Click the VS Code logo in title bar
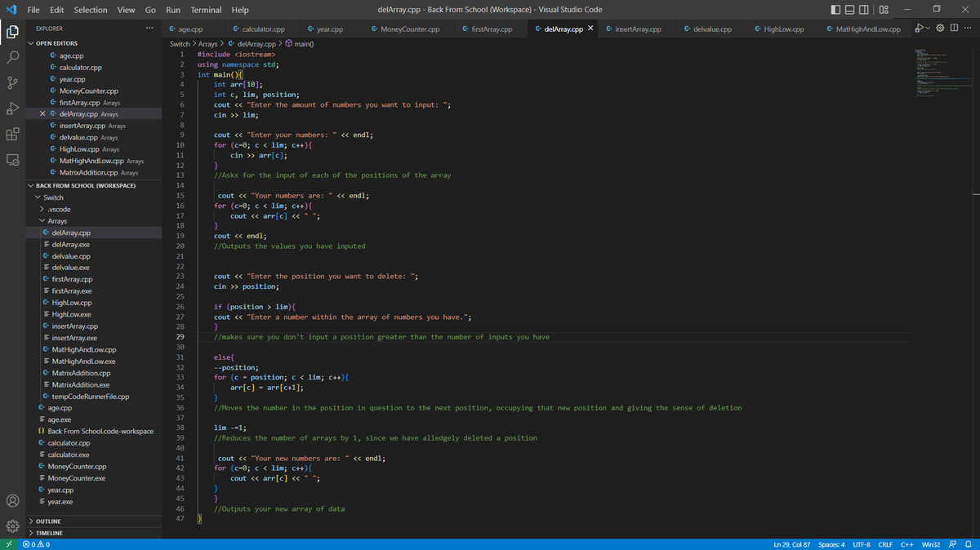The width and height of the screenshot is (980, 550). point(11,10)
